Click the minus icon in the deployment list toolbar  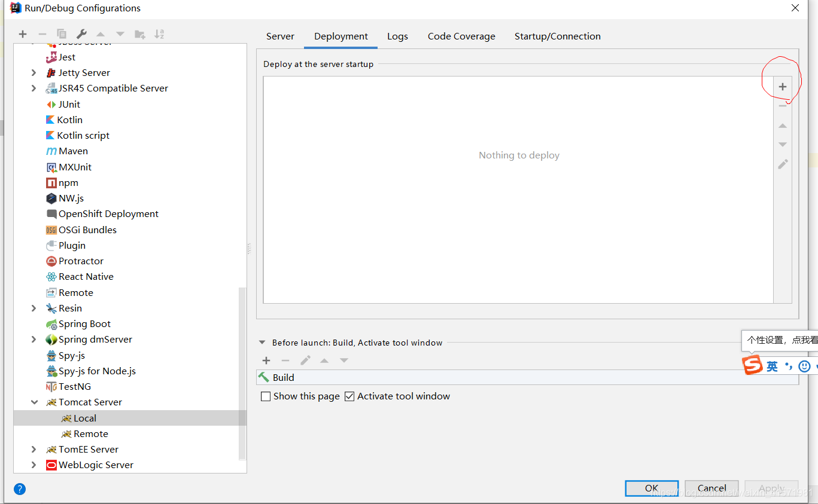click(x=783, y=106)
